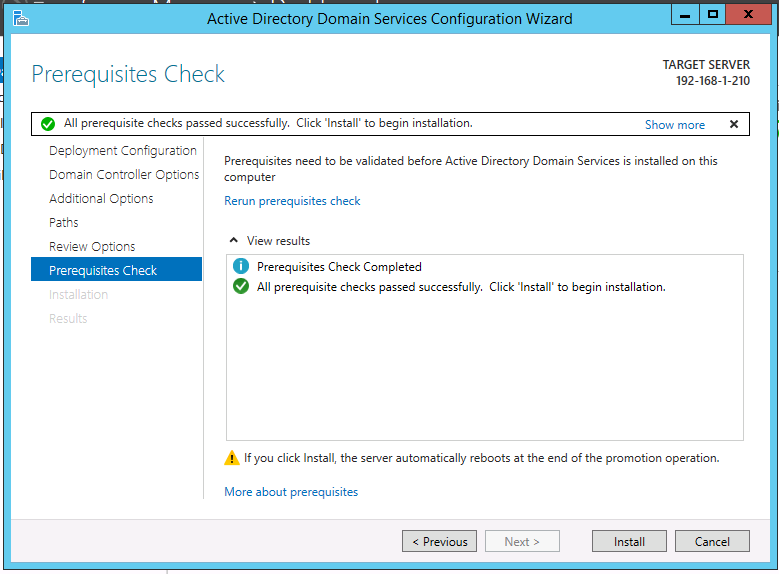This screenshot has height=574, width=779.
Task: Open the Additional Options page
Action: pos(101,198)
